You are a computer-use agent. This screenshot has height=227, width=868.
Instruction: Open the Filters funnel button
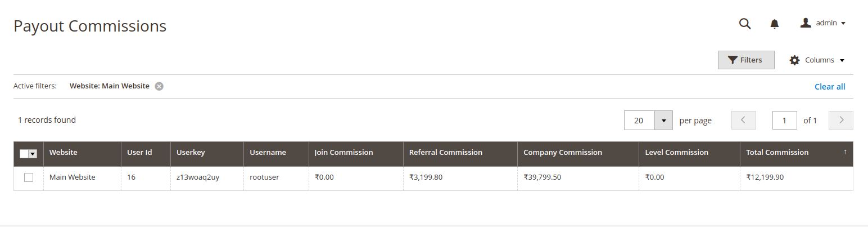745,60
